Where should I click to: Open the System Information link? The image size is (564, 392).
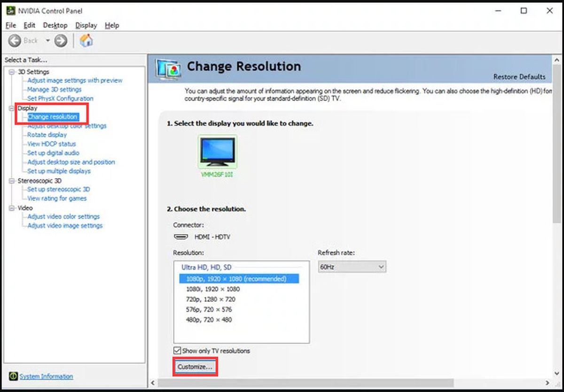46,377
